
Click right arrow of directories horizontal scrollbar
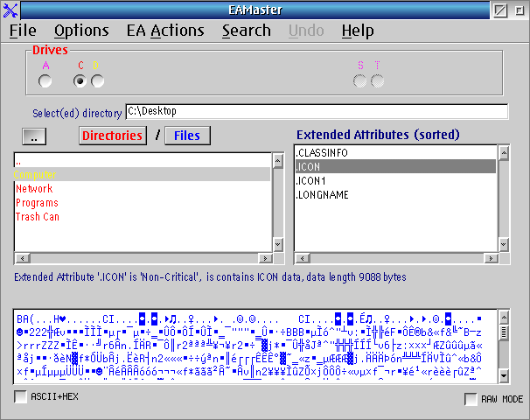coord(265,258)
